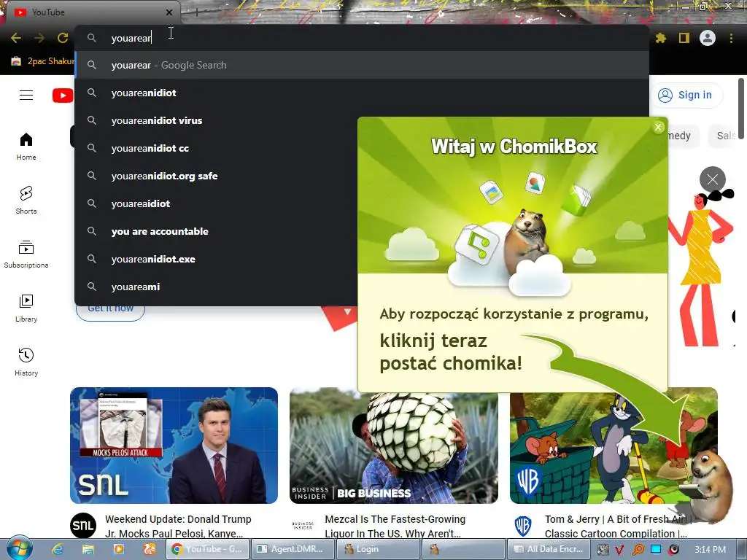Go back with the browser back arrow
The width and height of the screenshot is (747, 560).
16,38
